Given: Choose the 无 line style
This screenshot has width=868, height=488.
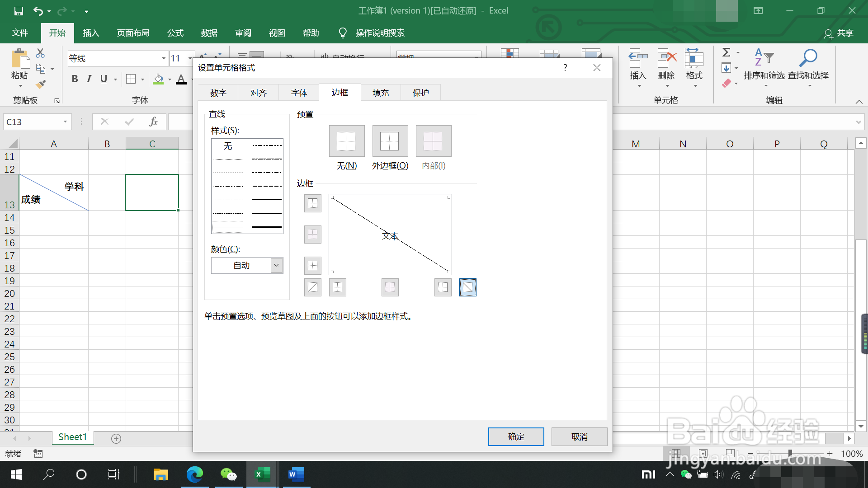Looking at the screenshot, I should click(x=228, y=146).
